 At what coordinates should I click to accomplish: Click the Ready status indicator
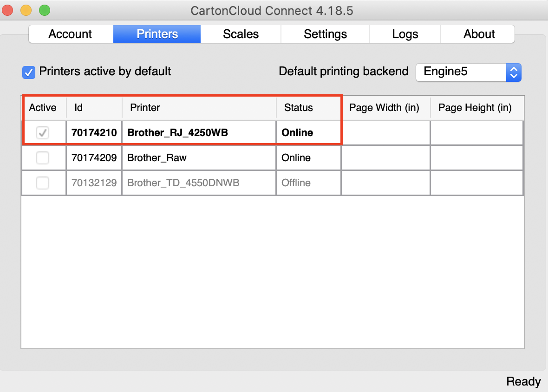523,381
